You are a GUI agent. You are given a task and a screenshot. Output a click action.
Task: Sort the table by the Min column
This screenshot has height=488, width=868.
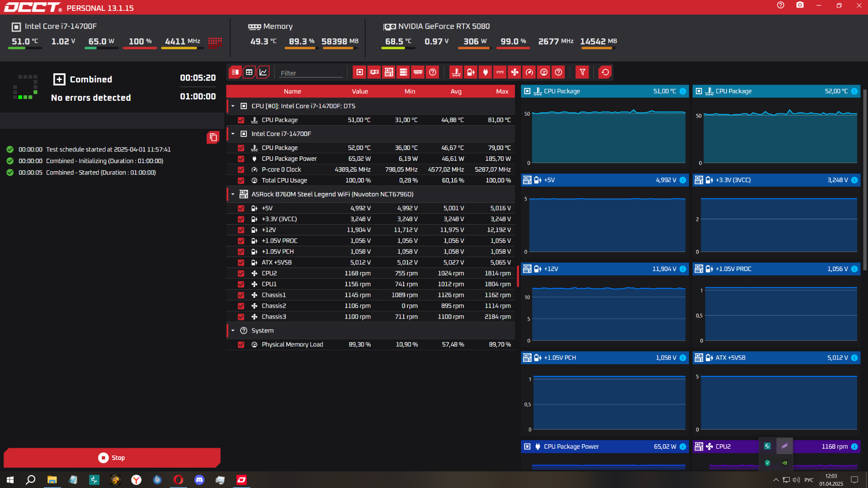[410, 91]
